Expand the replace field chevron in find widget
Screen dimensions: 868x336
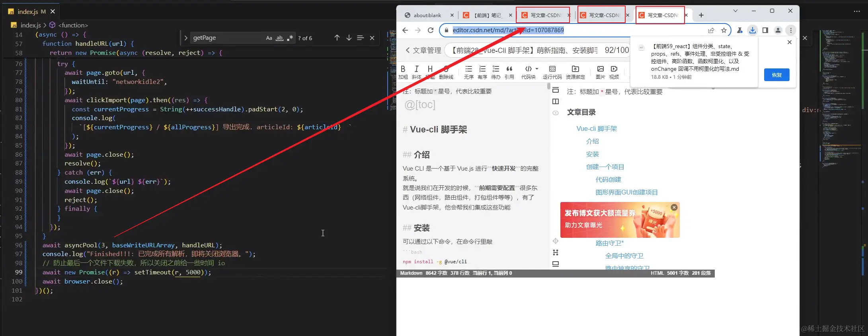pyautogui.click(x=185, y=38)
